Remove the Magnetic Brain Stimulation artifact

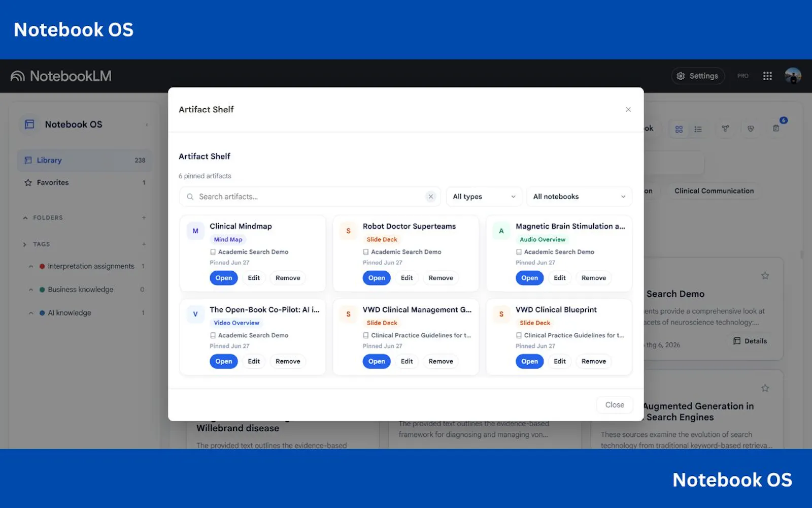point(593,278)
